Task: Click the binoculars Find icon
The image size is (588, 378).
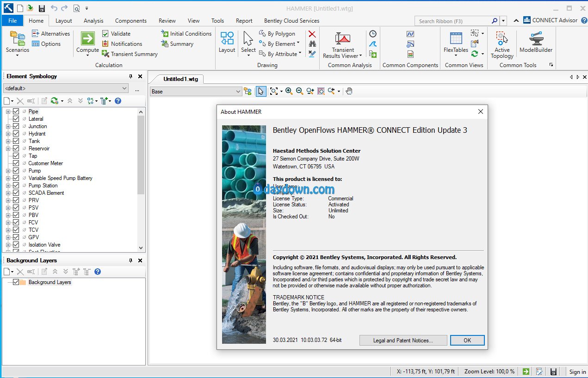Action: (312, 44)
